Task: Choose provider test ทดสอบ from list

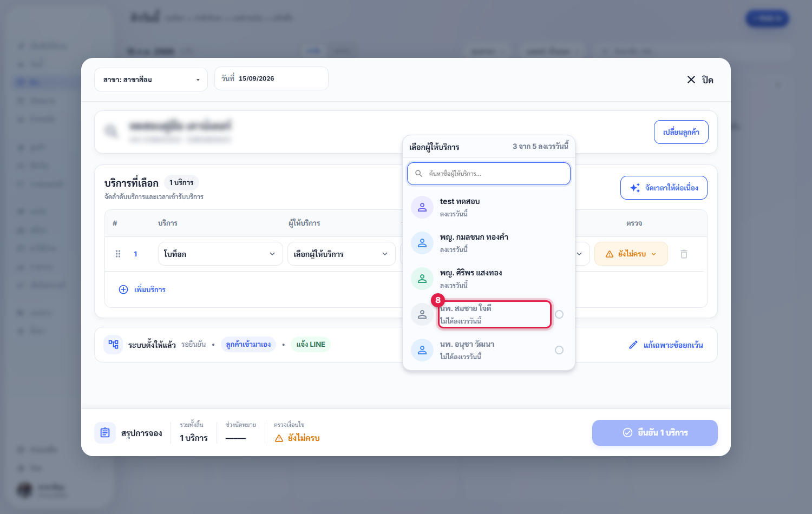Action: click(489, 207)
